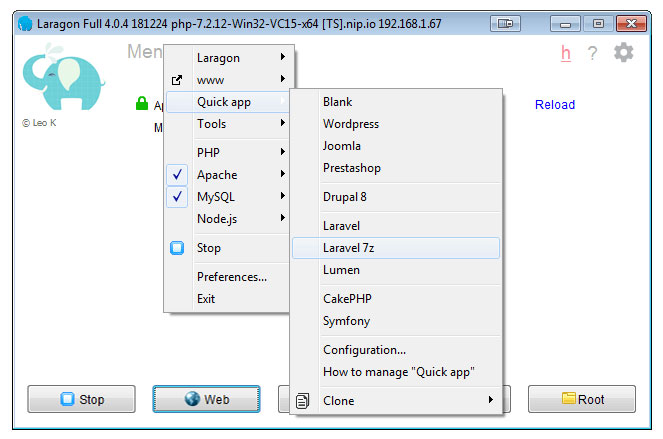
Task: Select Quick app menu entry
Action: [228, 102]
